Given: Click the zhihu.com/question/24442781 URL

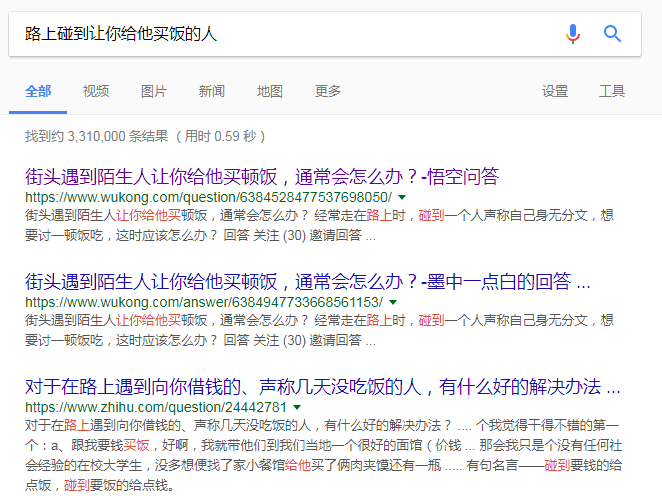Looking at the screenshot, I should (156, 407).
